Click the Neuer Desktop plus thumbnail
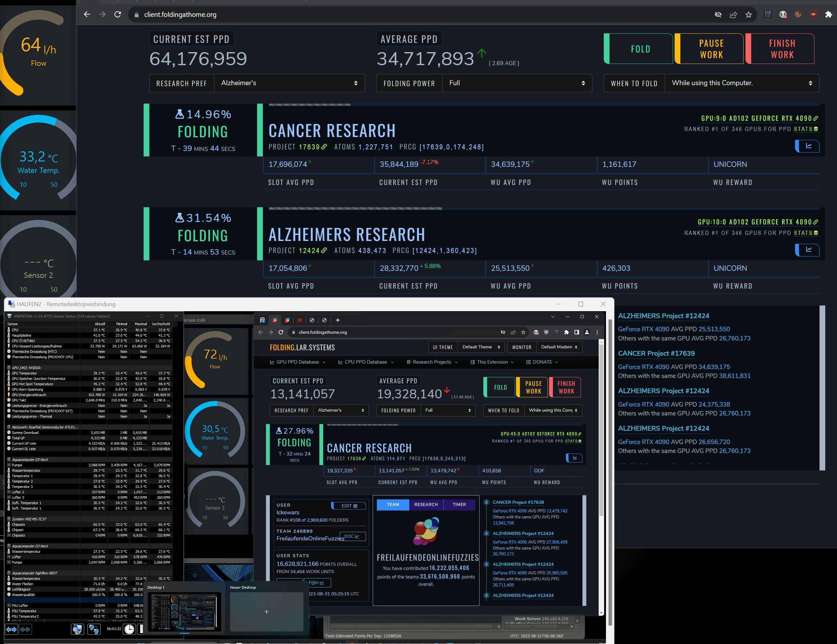This screenshot has width=837, height=644. 266,612
